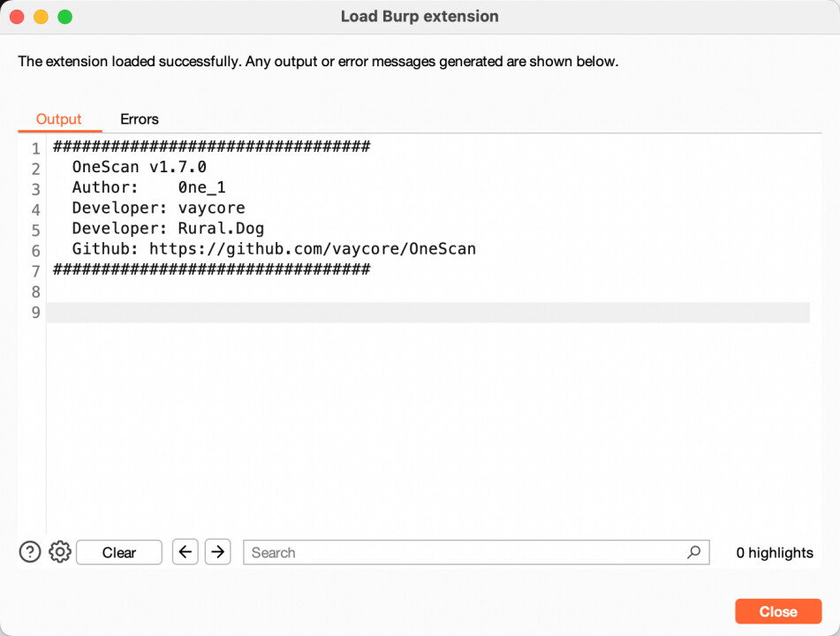840x636 pixels.
Task: Switch to the Errors tab
Action: pos(140,119)
